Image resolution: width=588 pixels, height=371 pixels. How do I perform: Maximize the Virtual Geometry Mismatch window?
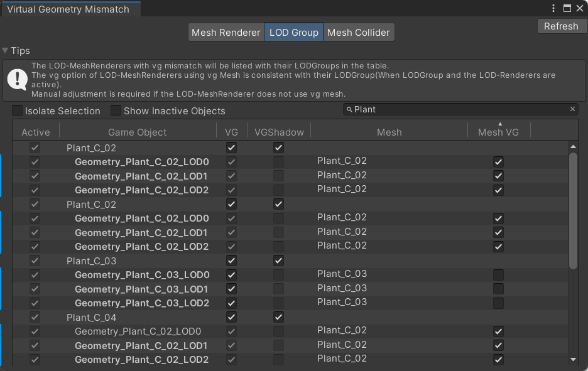pos(567,9)
